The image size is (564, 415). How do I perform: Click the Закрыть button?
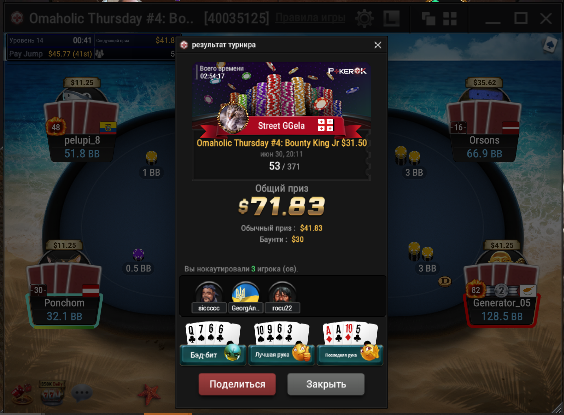click(x=326, y=384)
